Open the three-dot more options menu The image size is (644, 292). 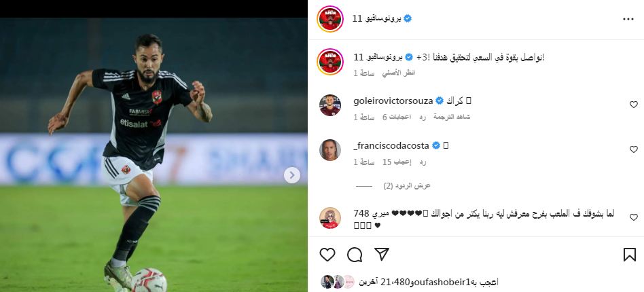628,19
